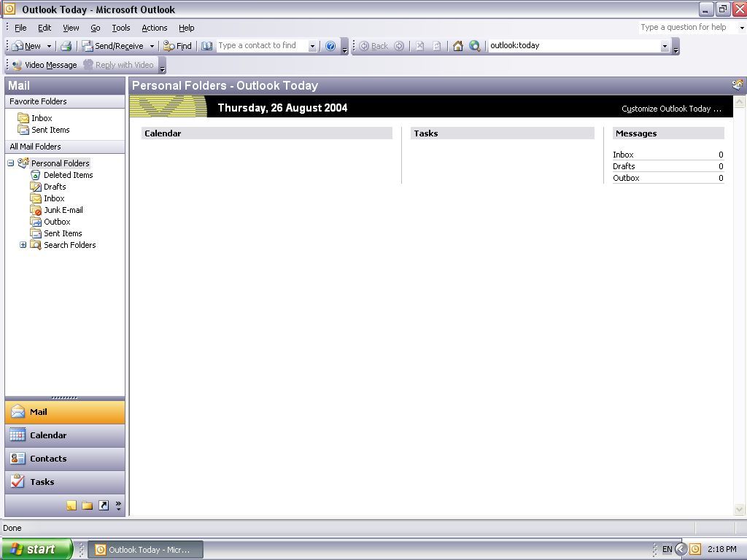Click the blue Help question mark icon
747x560 pixels.
[330, 46]
